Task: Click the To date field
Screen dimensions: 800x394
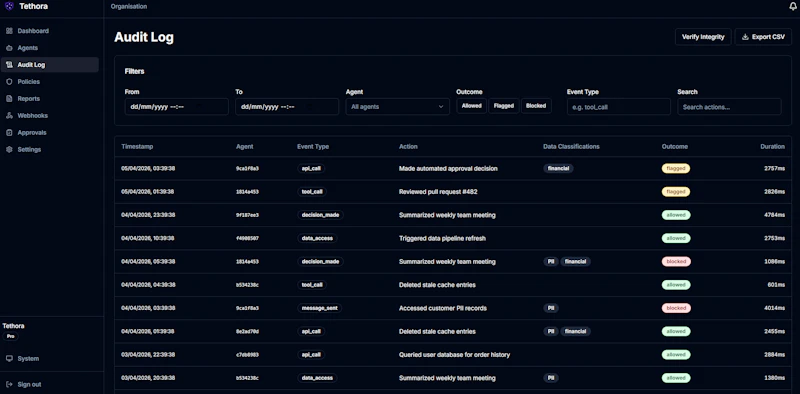Action: click(x=287, y=107)
